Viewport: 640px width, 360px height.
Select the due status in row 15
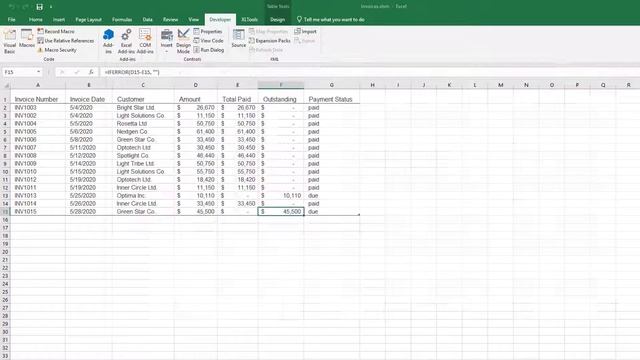[x=331, y=211]
